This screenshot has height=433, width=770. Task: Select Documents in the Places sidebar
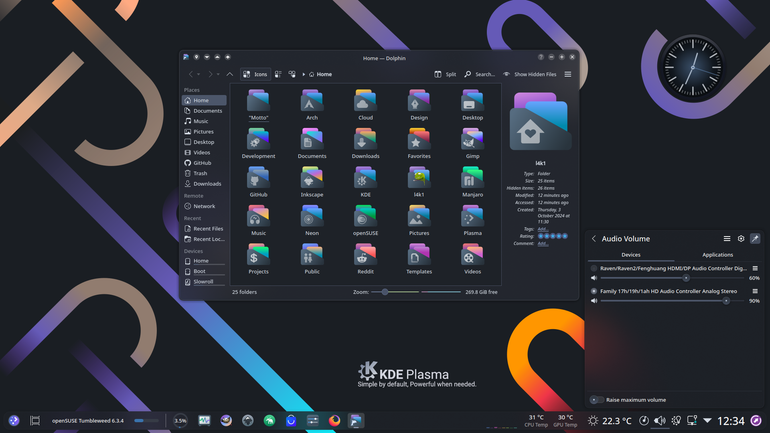tap(204, 110)
